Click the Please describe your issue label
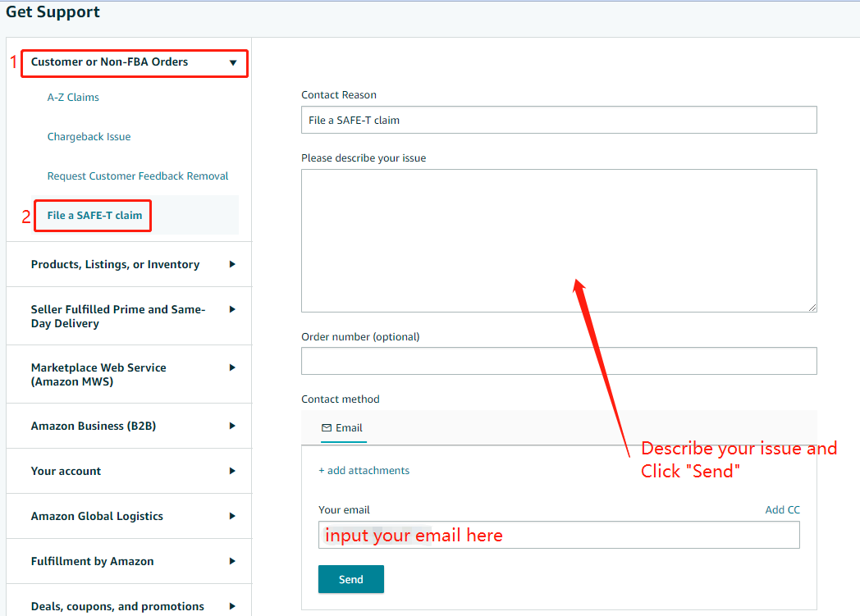Image resolution: width=860 pixels, height=616 pixels. click(x=364, y=157)
